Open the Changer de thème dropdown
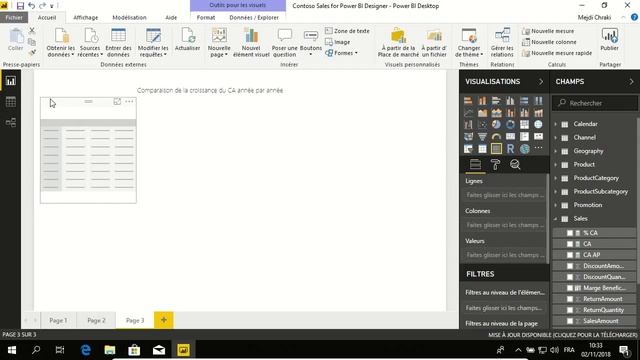The image size is (640, 360). tap(469, 43)
